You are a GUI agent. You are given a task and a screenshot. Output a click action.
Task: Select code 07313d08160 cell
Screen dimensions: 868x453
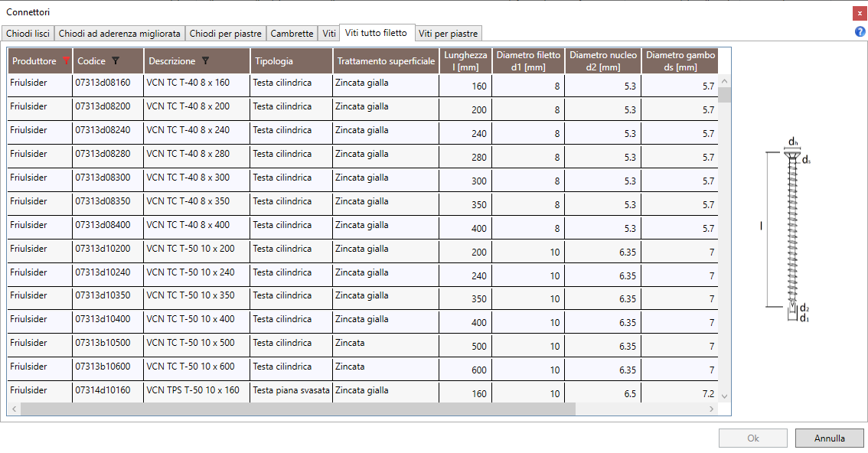107,85
